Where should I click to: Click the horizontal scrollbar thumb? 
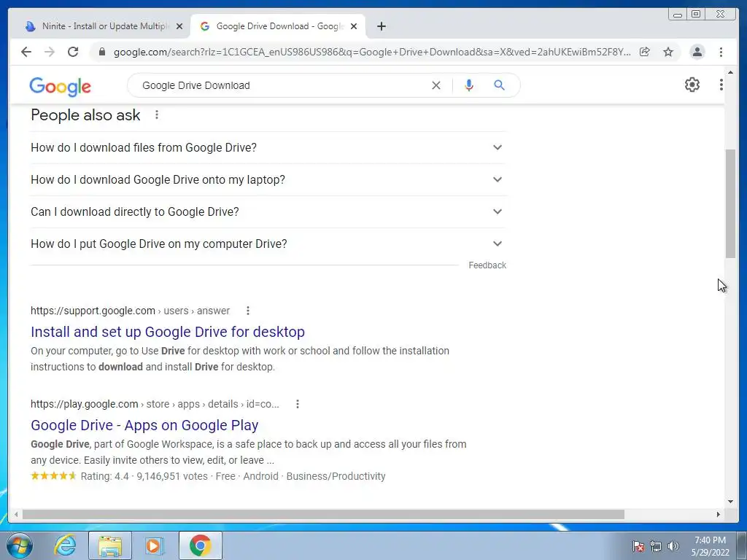(323, 514)
